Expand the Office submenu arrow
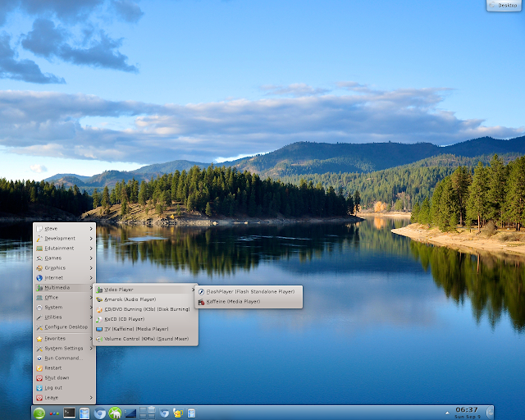525x420 pixels. click(91, 298)
